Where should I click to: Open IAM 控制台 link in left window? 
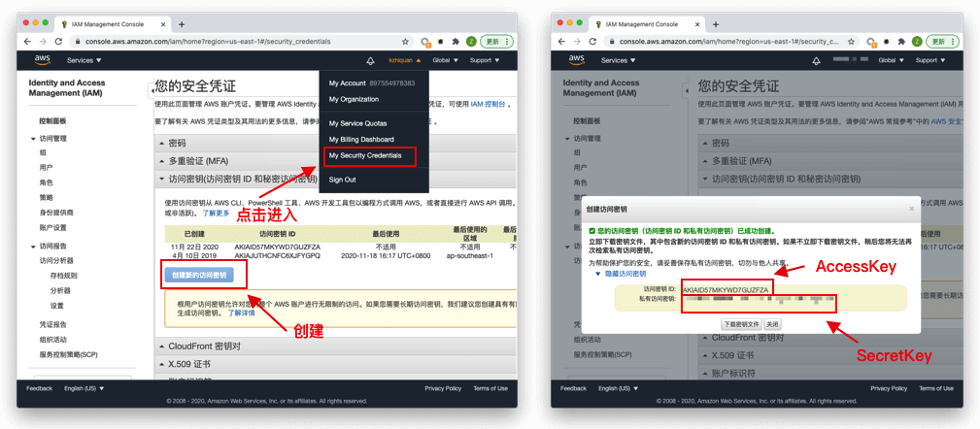(x=489, y=104)
